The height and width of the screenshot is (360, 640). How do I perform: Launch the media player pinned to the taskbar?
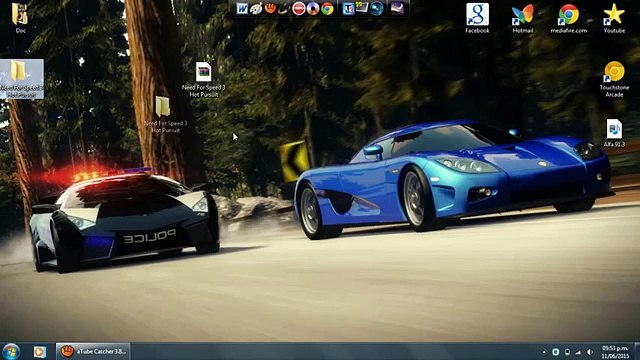[40, 351]
